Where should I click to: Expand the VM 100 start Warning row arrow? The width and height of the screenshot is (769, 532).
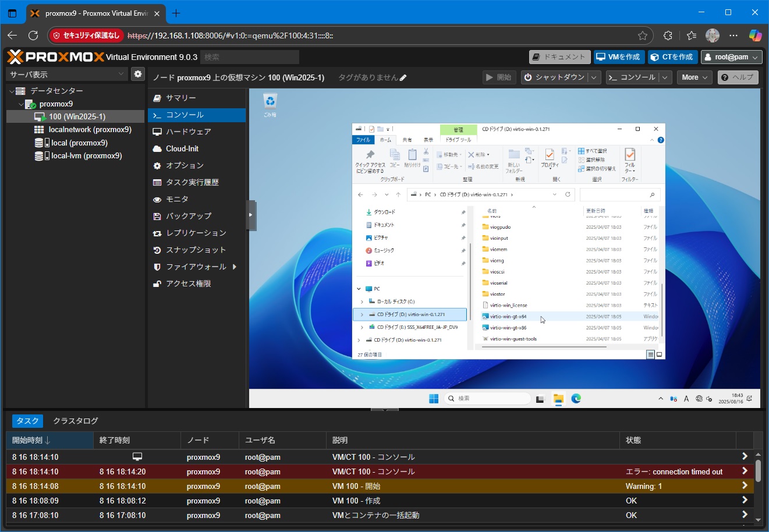745,485
